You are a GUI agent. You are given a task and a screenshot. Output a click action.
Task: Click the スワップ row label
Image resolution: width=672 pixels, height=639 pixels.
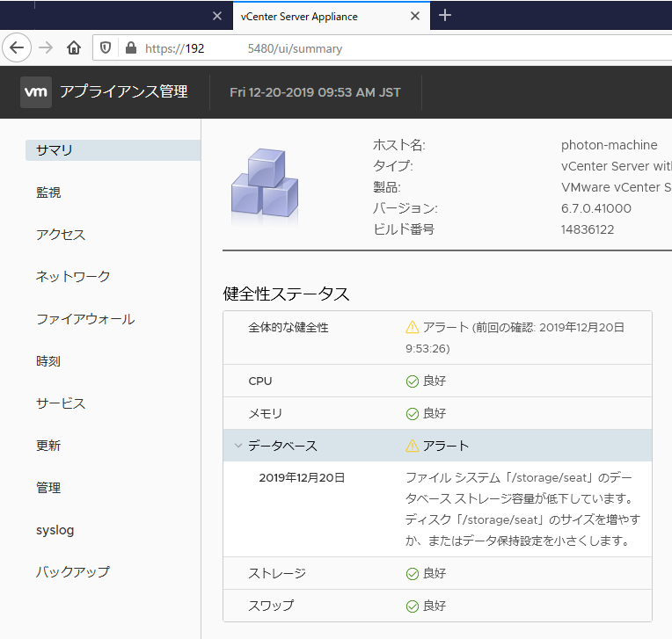[x=271, y=606]
